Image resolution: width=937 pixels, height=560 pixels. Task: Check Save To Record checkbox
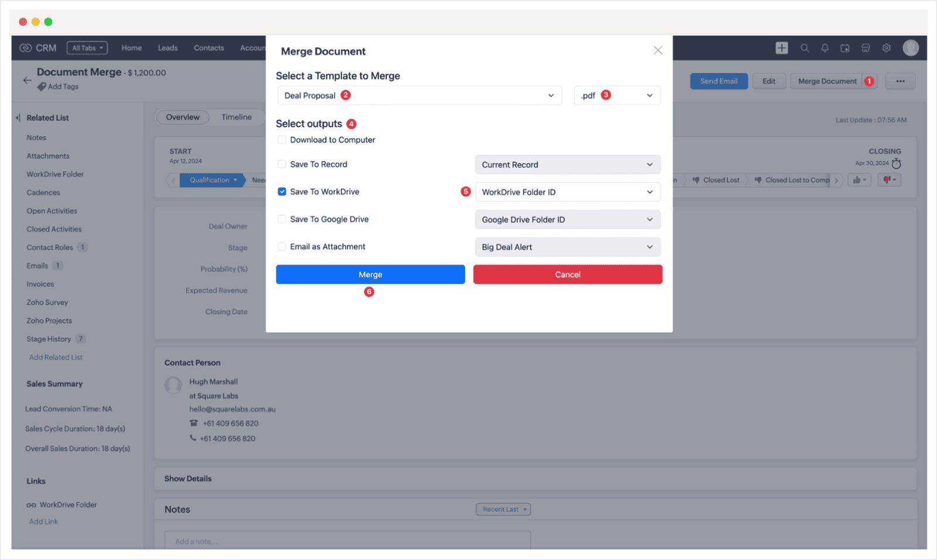282,164
